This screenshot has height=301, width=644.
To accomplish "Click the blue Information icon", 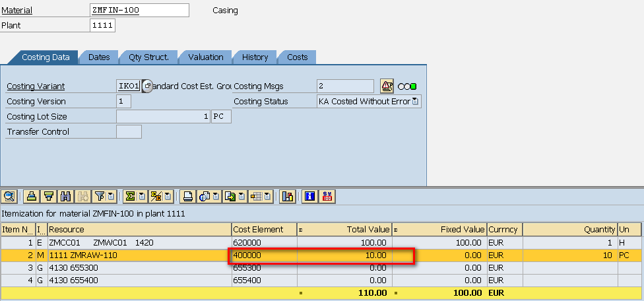I will pyautogui.click(x=309, y=196).
